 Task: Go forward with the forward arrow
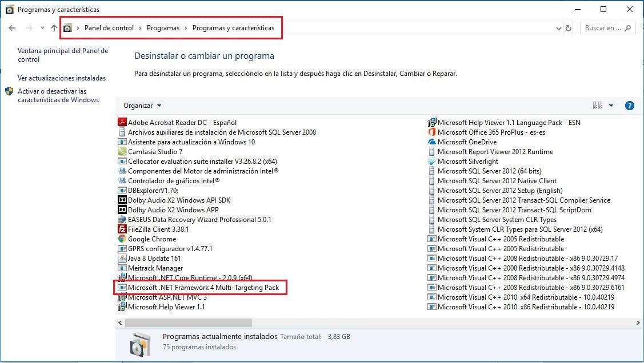point(29,28)
